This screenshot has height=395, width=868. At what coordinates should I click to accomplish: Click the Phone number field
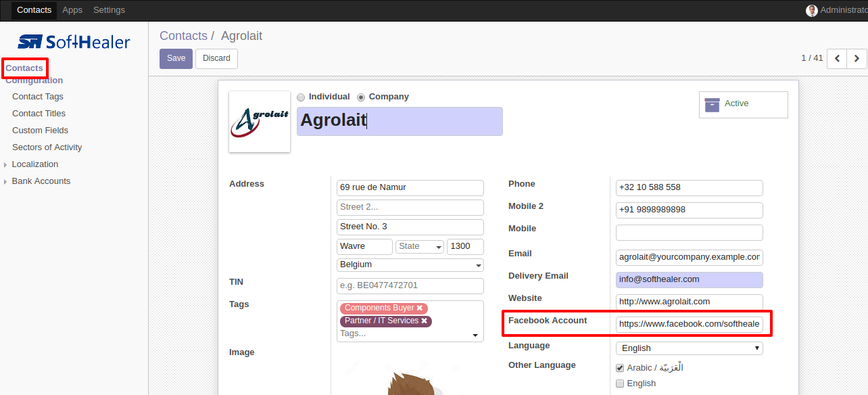(689, 188)
